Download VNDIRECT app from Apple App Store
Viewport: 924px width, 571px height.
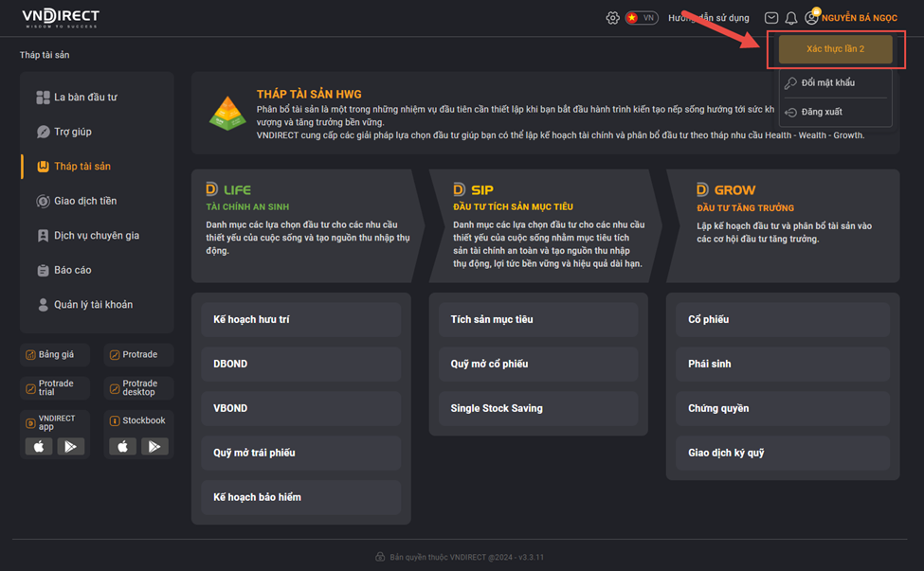pyautogui.click(x=39, y=446)
